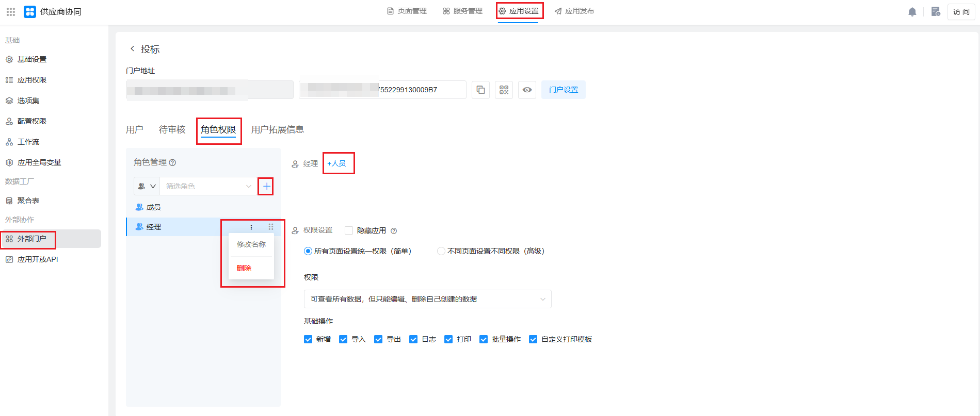Screen dimensions: 980x416
Task: Click the plus icon to add role
Action: [x=266, y=186]
